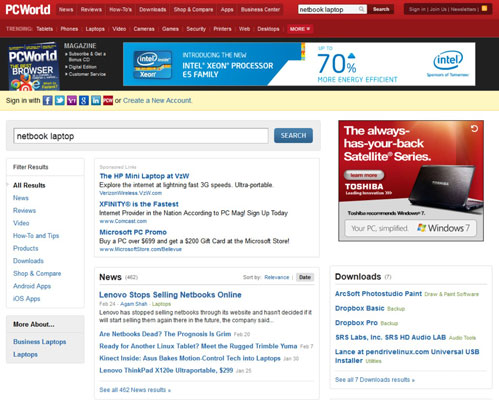Viewport: 499px width, 400px height.
Task: Open the Apps menu item
Action: [227, 9]
